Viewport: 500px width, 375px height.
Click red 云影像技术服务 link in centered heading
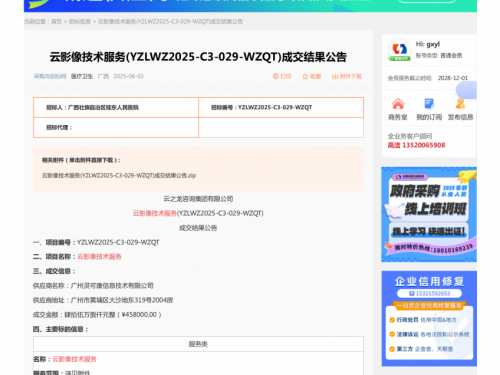[155, 213]
